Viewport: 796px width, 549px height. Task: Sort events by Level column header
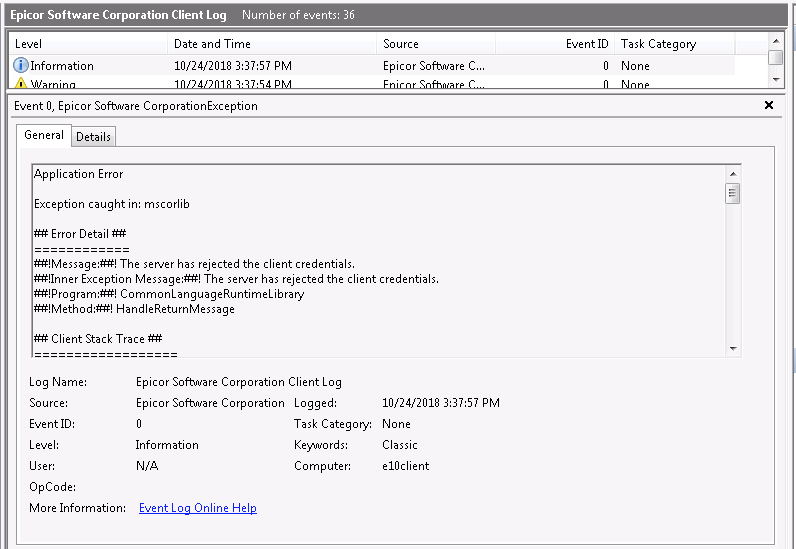(x=88, y=44)
